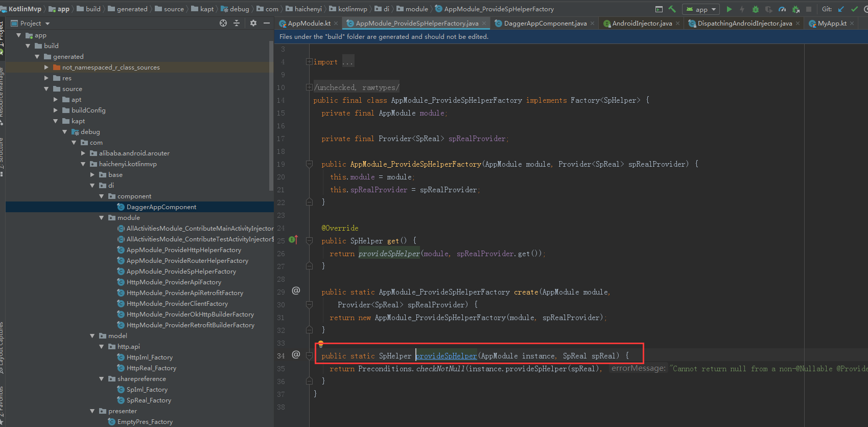Image resolution: width=868 pixels, height=427 pixels.
Task: Click the provideSpHelper hyperlink on line 34
Action: tap(447, 356)
